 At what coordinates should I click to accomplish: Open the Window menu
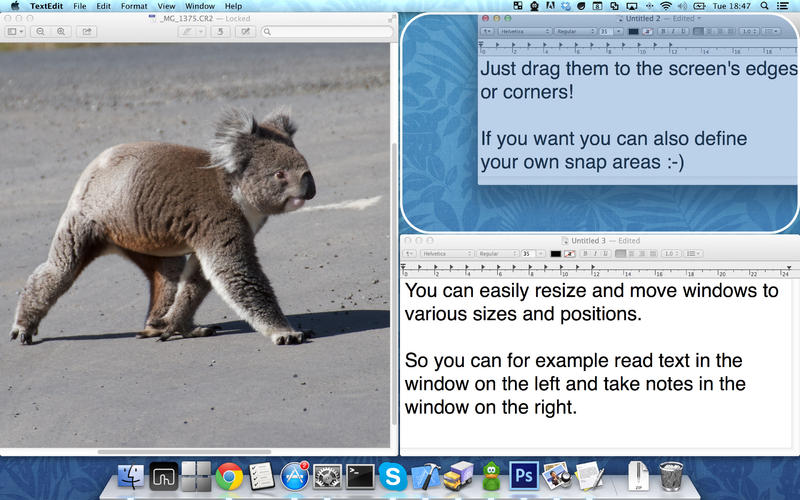(x=199, y=6)
